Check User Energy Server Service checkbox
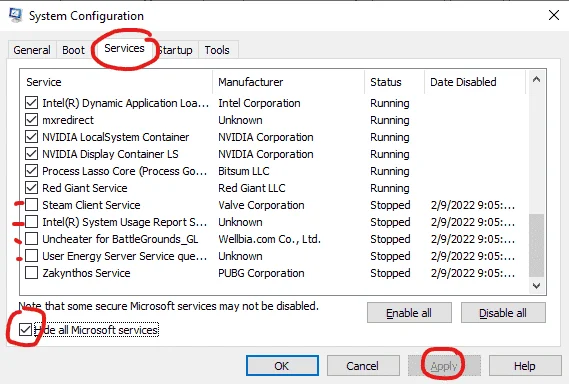569x384 pixels. [32, 256]
